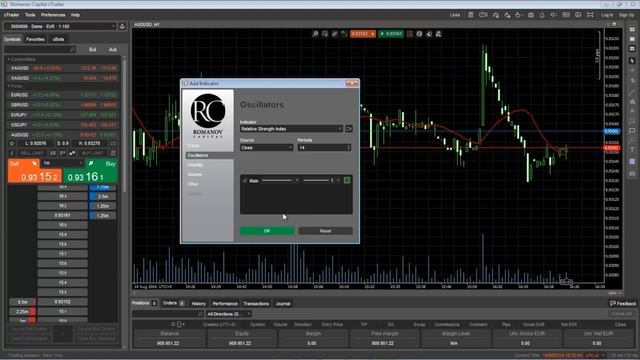Click Reset in Add Indicator dialog
This screenshot has height=360, width=640.
[x=325, y=231]
